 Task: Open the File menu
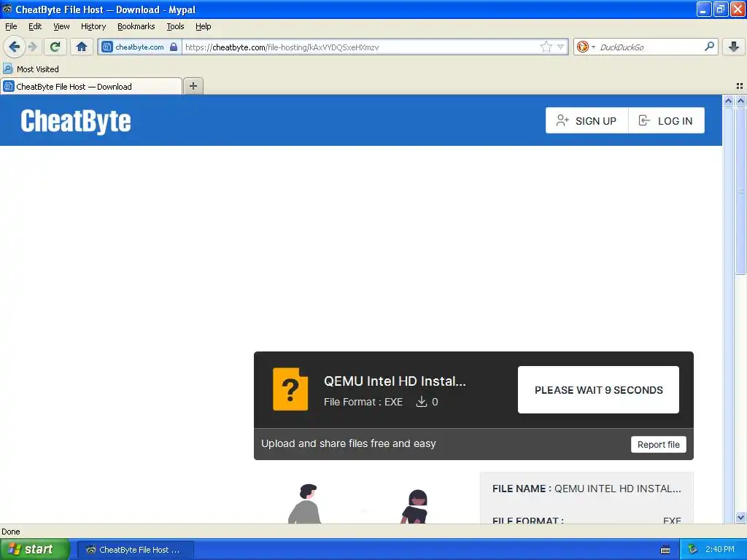pos(11,26)
